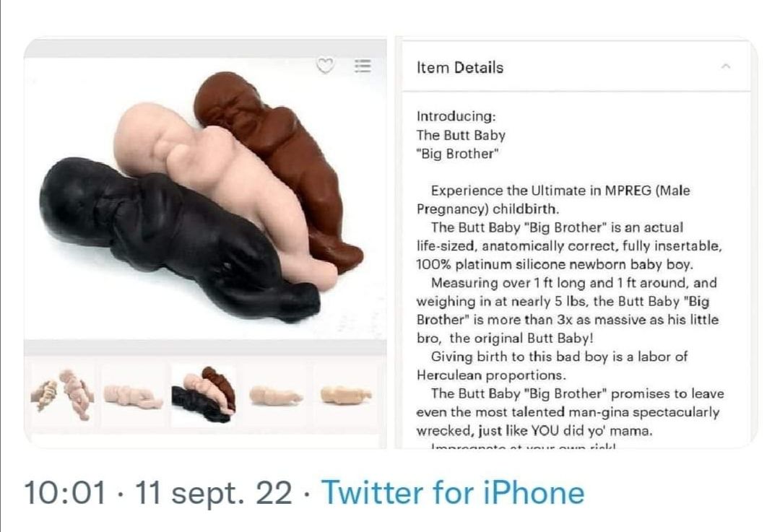Favorite the item with the heart icon
This screenshot has height=532, width=780.
[x=325, y=65]
